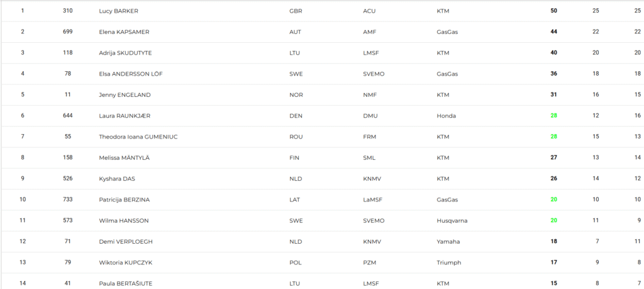Image resolution: width=644 pixels, height=289 pixels.
Task: Click Melissa MÄNTYLÄ row name
Action: click(x=124, y=158)
